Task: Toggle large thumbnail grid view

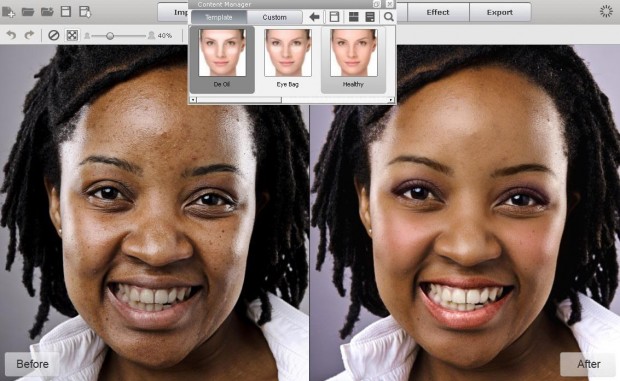Action: pos(353,17)
